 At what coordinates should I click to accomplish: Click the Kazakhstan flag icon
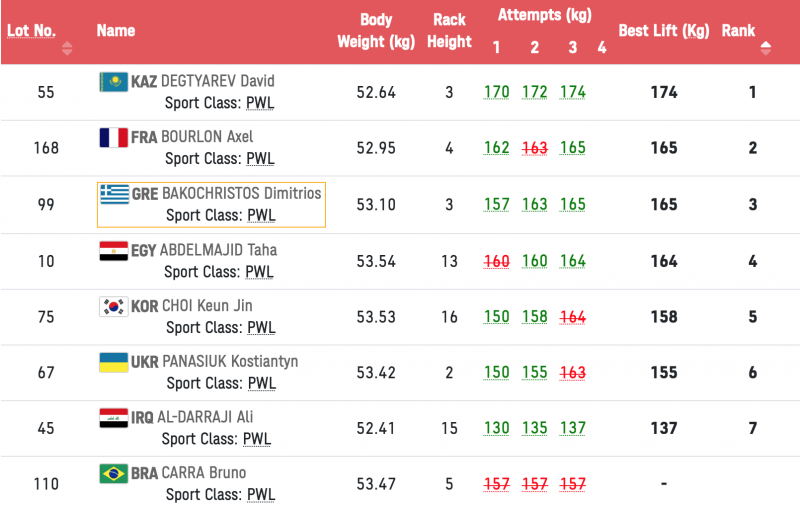pyautogui.click(x=113, y=81)
